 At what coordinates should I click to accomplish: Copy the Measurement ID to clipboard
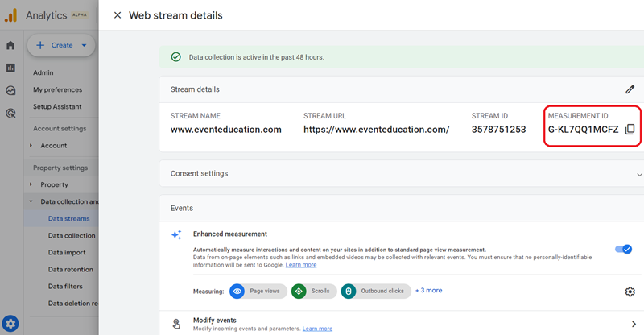[630, 130]
